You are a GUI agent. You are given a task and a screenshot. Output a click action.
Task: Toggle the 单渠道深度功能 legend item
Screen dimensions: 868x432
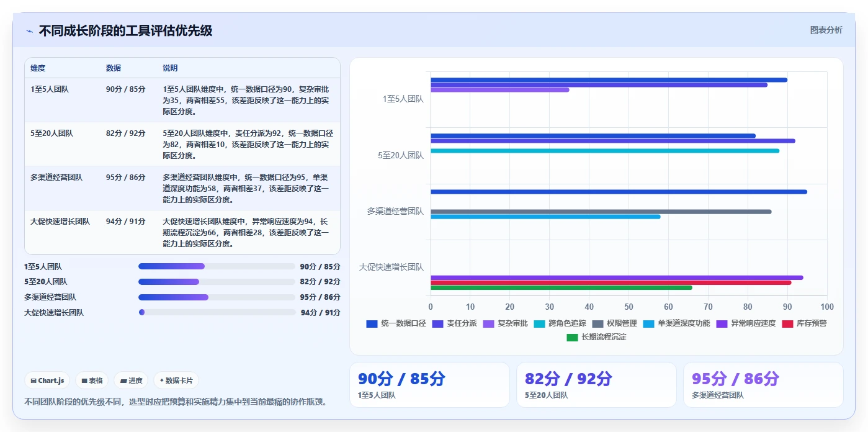pyautogui.click(x=676, y=323)
